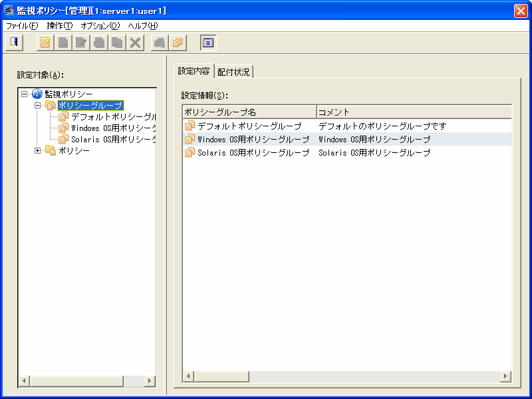This screenshot has height=399, width=532.
Task: Select ポリシーグループ in the tree
Action: click(x=90, y=105)
